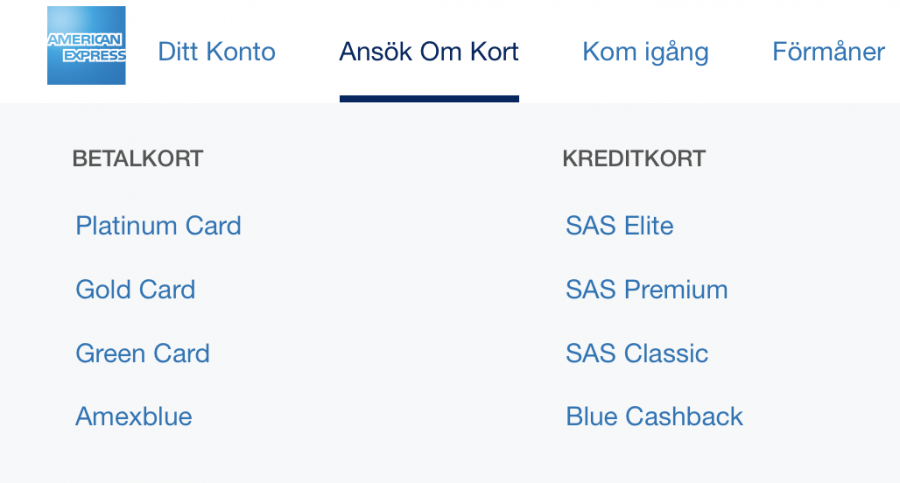Screen dimensions: 900x483
Task: Click the American Express logo
Action: click(x=86, y=46)
